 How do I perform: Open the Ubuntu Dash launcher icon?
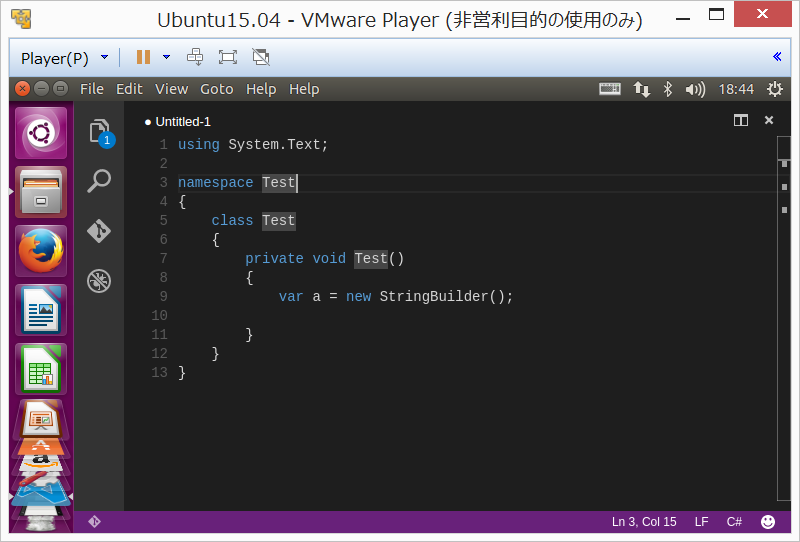coord(41,133)
